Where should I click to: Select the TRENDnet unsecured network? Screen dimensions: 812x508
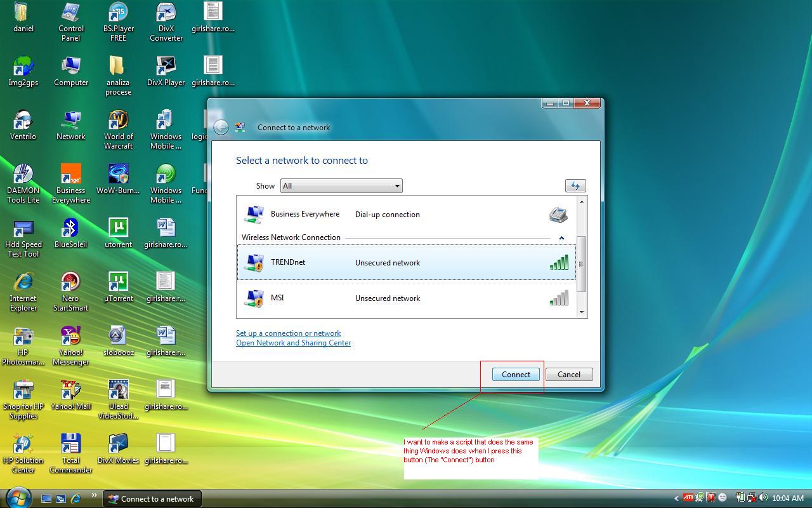tap(406, 263)
